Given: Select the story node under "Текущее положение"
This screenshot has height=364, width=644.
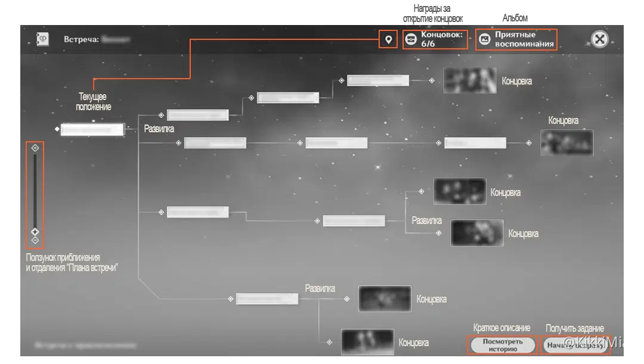Looking at the screenshot, I should (92, 129).
